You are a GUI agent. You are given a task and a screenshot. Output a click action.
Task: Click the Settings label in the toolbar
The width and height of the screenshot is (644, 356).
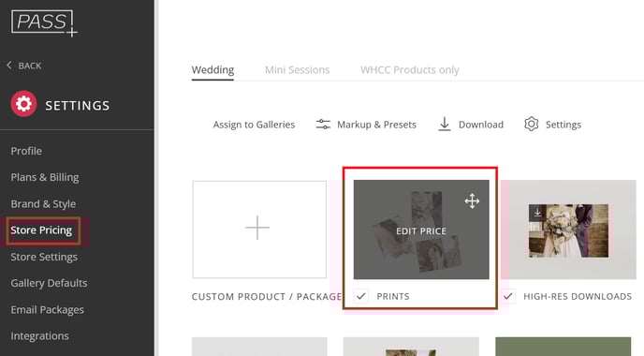point(563,125)
